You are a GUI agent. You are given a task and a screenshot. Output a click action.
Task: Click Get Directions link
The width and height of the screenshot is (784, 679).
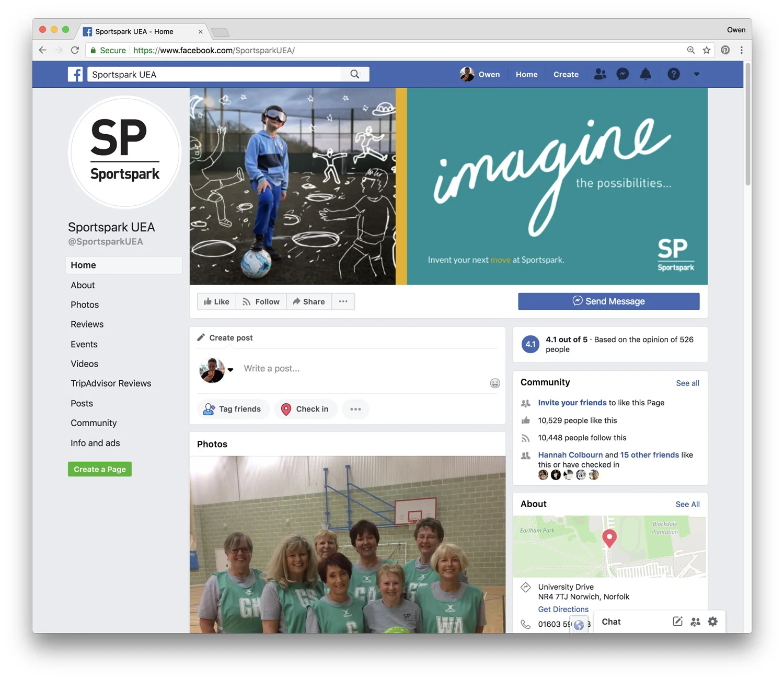point(563,609)
